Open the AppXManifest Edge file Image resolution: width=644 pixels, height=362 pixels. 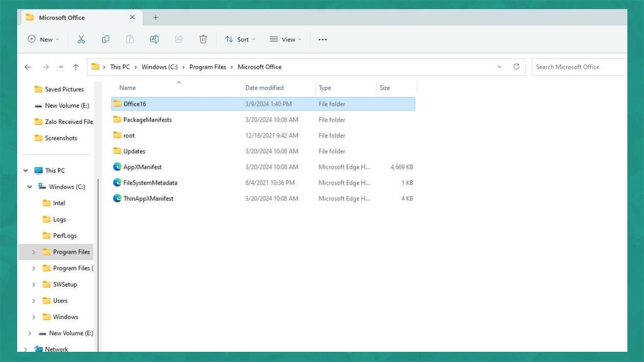[x=142, y=167]
